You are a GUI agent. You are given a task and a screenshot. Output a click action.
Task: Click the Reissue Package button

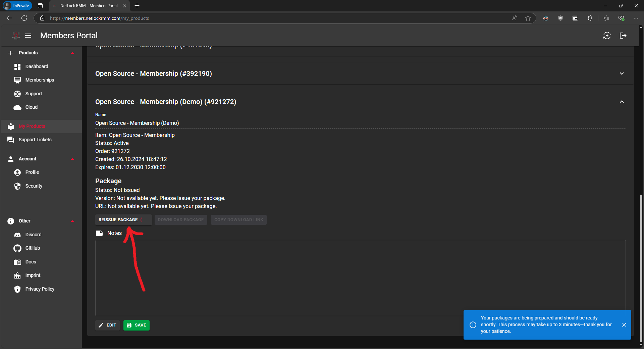click(123, 220)
